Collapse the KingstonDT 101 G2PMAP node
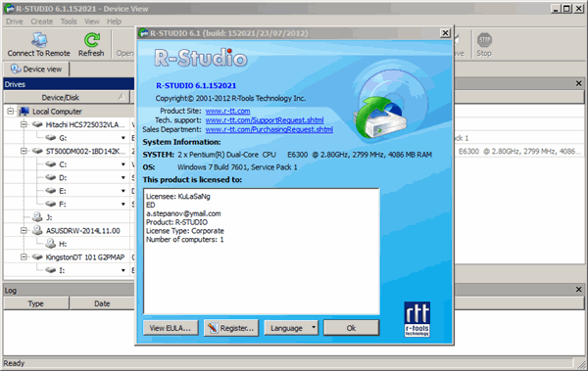The width and height of the screenshot is (588, 371). (24, 257)
